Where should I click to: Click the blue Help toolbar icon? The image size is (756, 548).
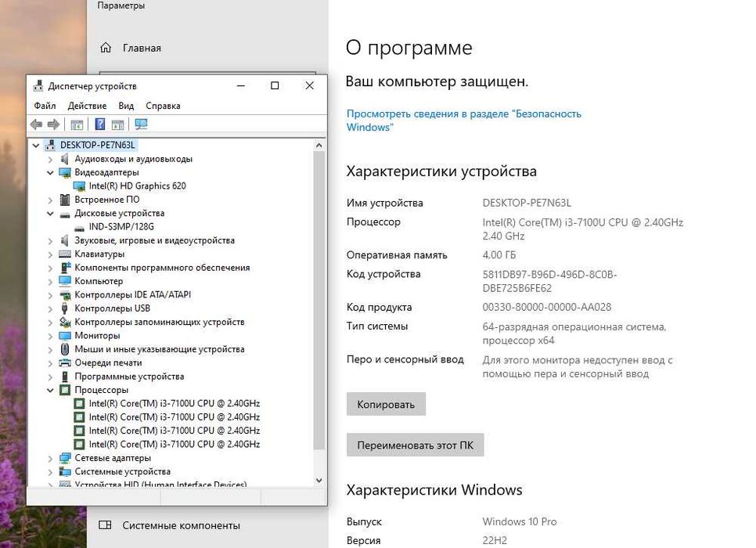(100, 124)
